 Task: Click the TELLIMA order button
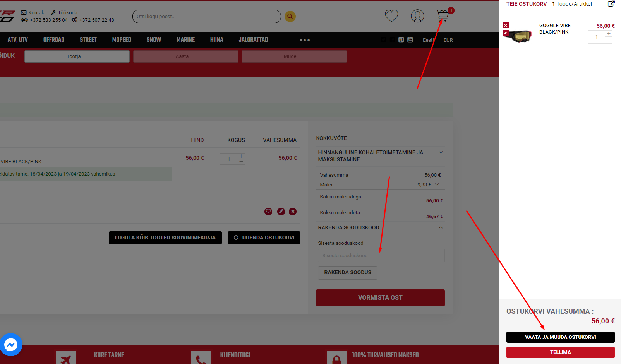560,352
